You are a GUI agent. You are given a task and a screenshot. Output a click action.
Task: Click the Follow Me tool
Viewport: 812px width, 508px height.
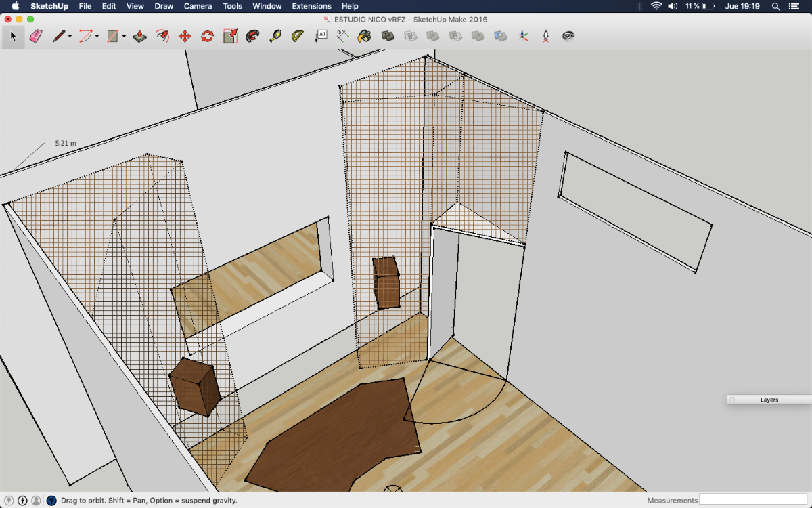tap(162, 36)
